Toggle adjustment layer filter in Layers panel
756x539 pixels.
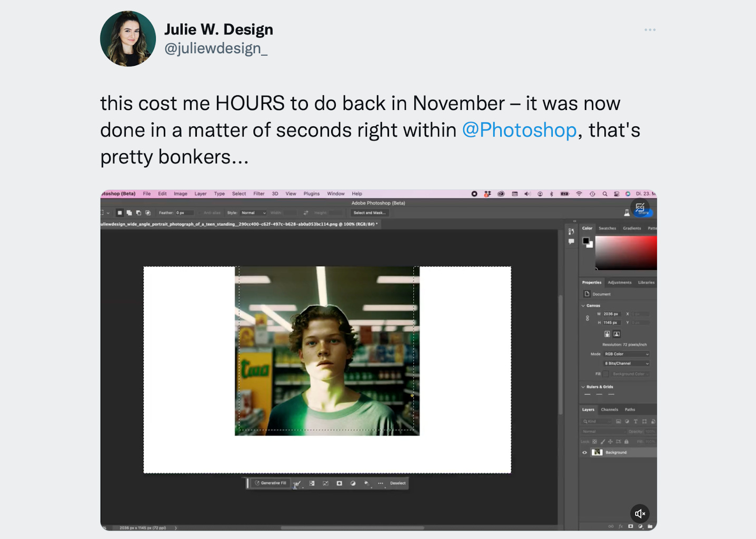[627, 422]
